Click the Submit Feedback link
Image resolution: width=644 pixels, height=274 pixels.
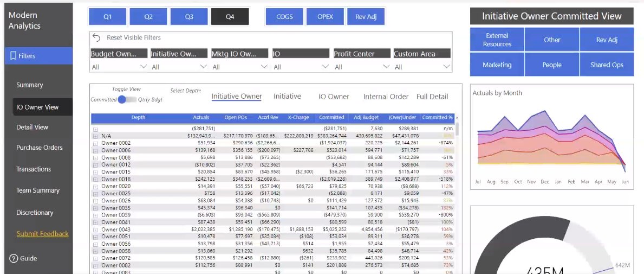click(x=43, y=234)
